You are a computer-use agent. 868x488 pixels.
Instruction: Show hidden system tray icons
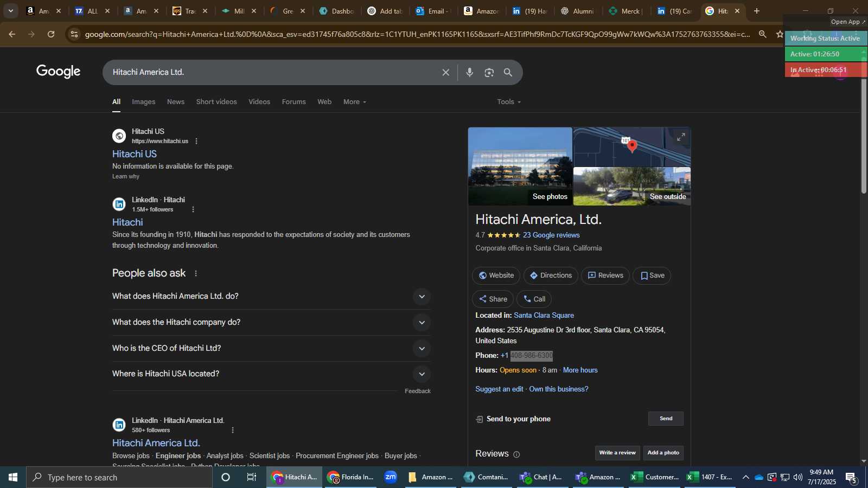745,477
